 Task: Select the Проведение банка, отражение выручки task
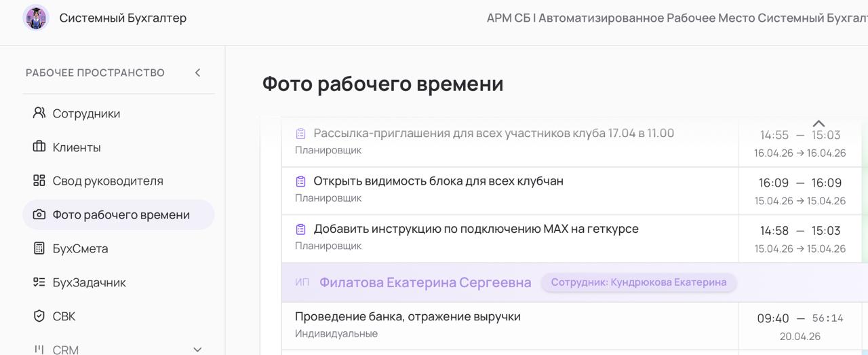[x=408, y=317]
